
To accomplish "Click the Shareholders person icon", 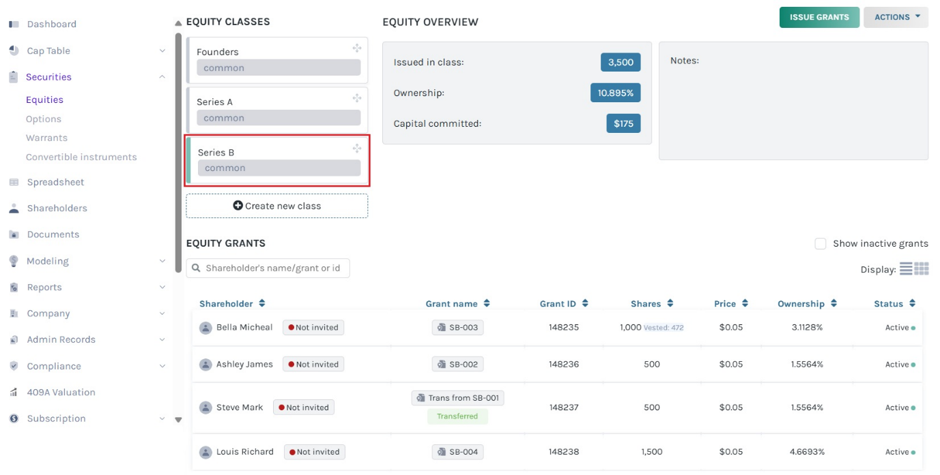I will pyautogui.click(x=14, y=208).
